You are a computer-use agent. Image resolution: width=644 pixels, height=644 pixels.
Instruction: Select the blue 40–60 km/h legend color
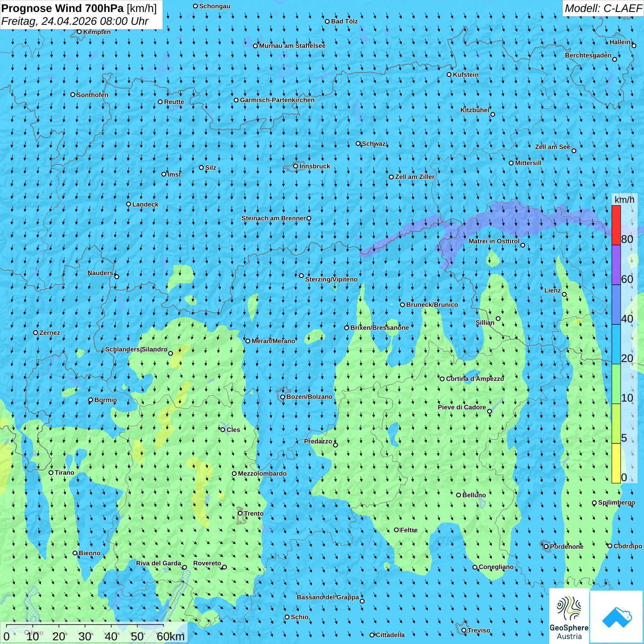616,305
